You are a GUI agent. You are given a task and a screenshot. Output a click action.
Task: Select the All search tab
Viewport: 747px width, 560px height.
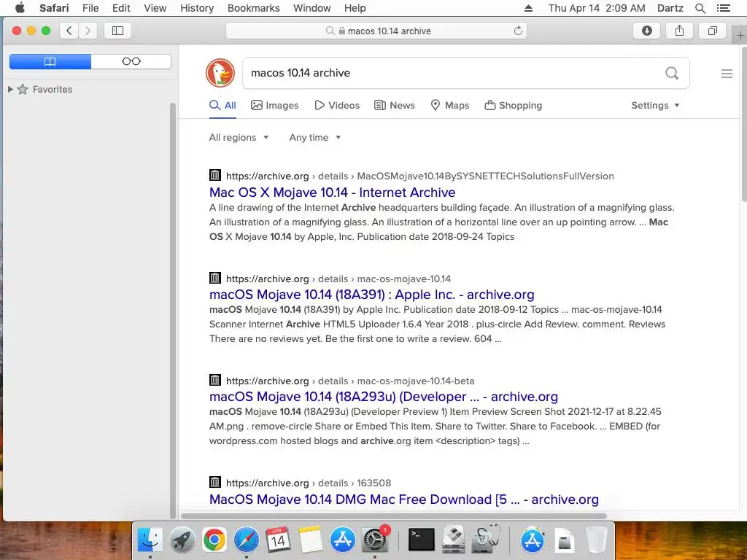click(222, 105)
